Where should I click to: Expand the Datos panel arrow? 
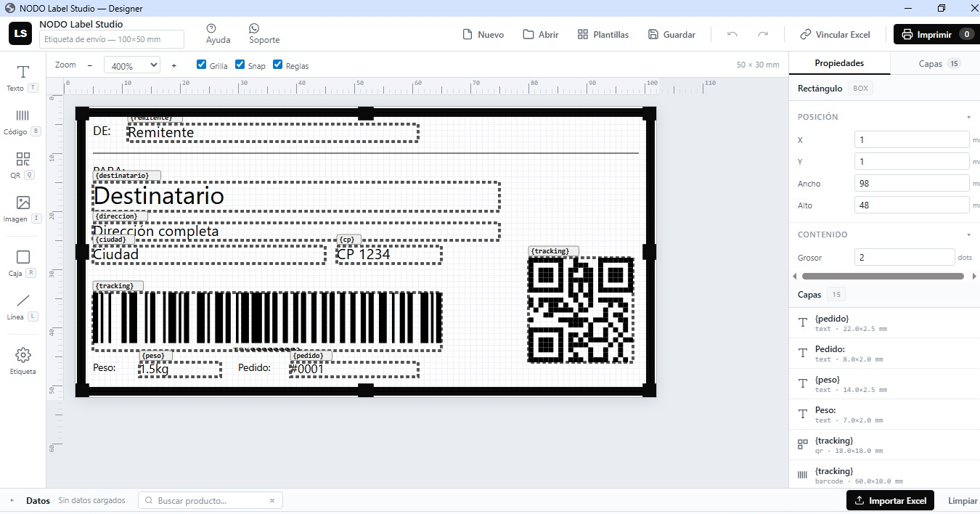coord(12,500)
